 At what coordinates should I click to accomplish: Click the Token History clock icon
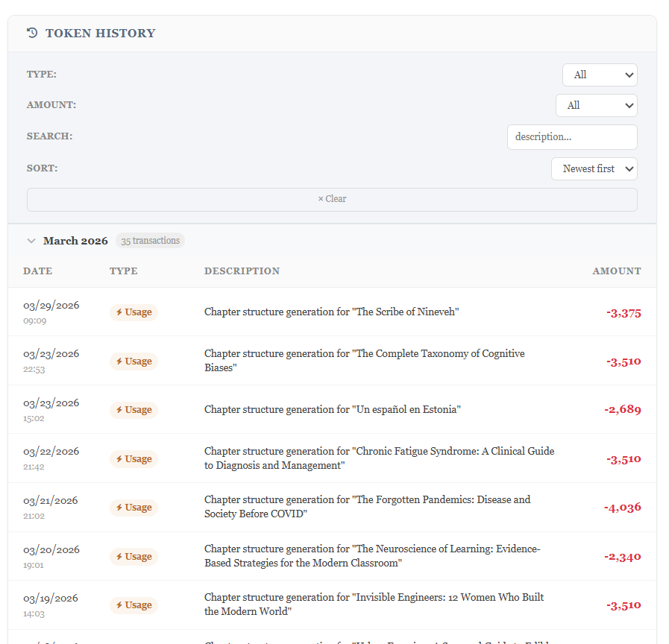point(32,33)
